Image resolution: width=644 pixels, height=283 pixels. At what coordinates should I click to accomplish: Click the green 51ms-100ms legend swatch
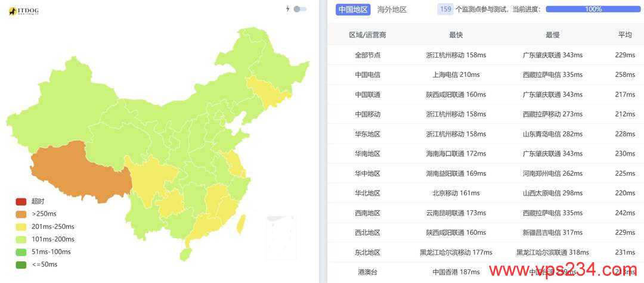[x=21, y=252]
